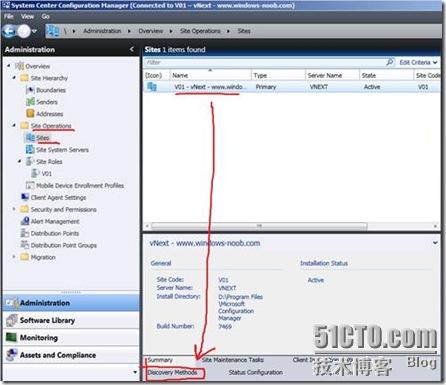Sort sites by Server Name column
The image size is (446, 385).
[332, 75]
